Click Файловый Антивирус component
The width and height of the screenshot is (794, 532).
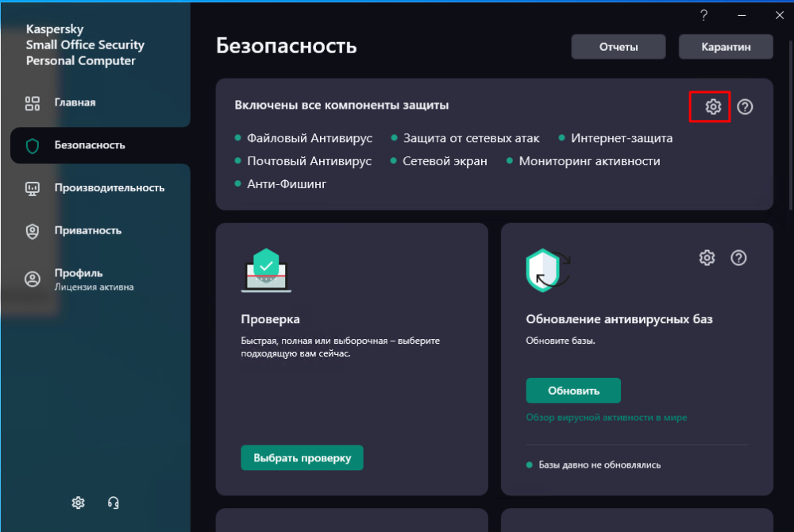[310, 137]
